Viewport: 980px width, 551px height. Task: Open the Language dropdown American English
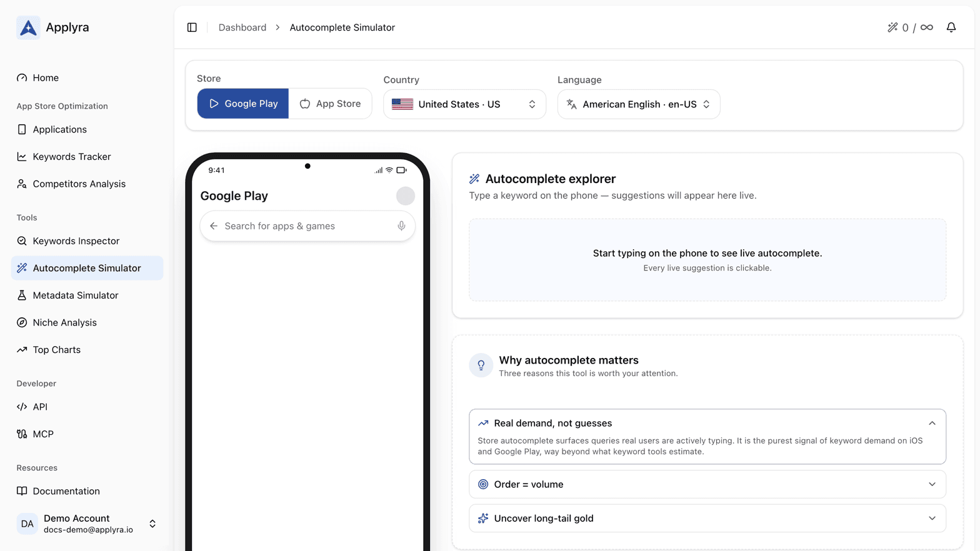[x=639, y=104]
